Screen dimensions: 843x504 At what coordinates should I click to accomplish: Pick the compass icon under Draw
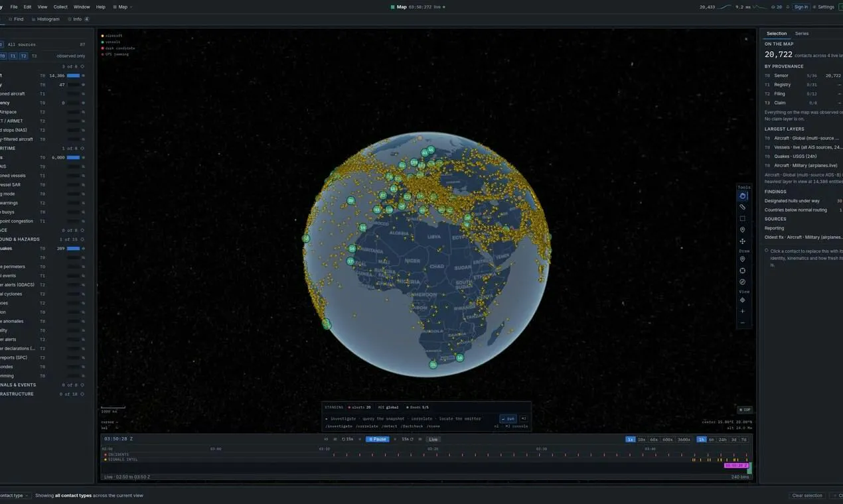pos(743,282)
